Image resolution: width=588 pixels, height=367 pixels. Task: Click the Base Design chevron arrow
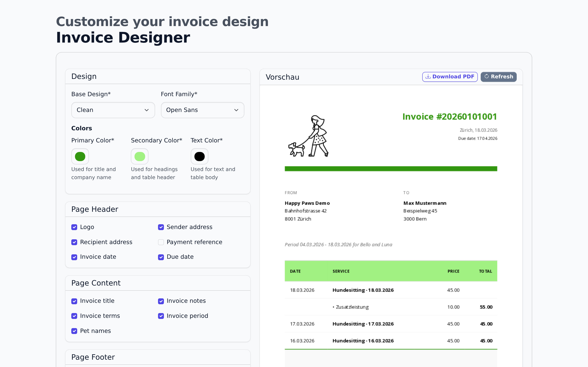146,110
